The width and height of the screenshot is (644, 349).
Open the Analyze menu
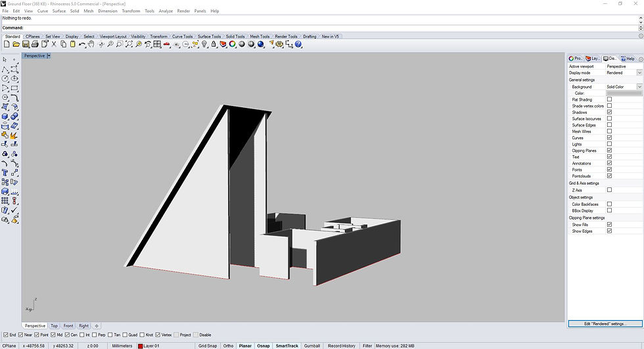(x=166, y=11)
